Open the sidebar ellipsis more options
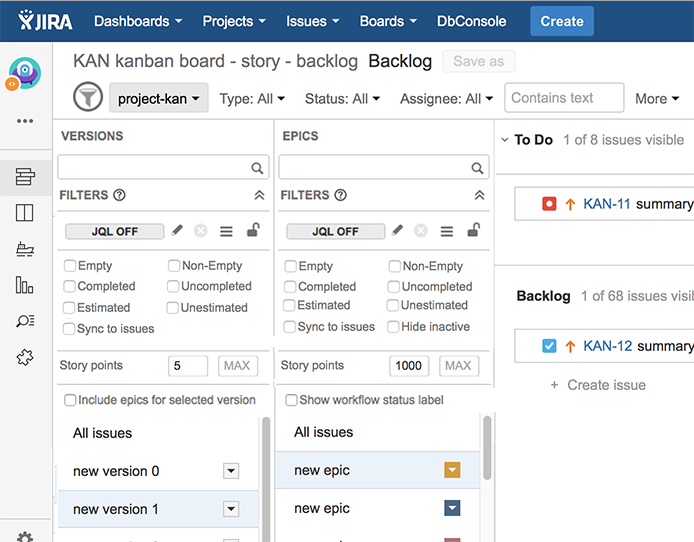 tap(25, 121)
